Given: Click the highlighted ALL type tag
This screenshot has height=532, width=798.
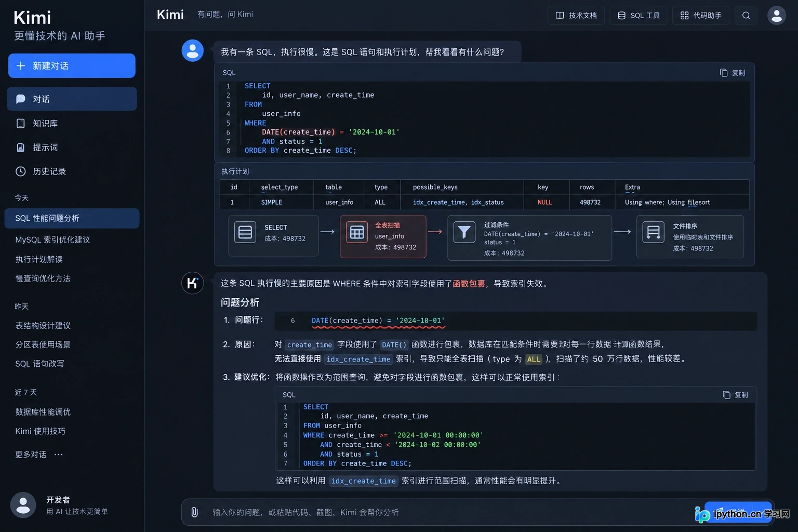Looking at the screenshot, I should (x=534, y=359).
